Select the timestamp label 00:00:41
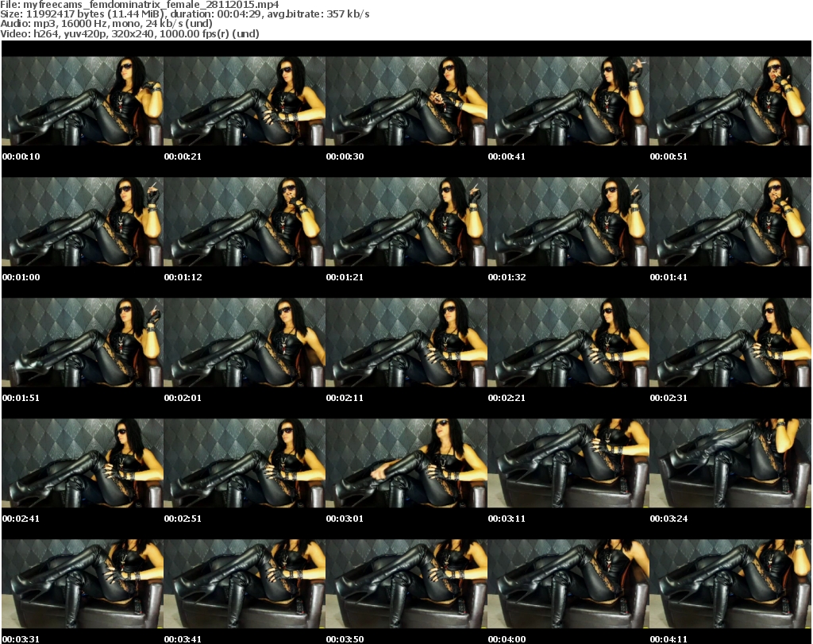This screenshot has width=813, height=644. click(507, 156)
